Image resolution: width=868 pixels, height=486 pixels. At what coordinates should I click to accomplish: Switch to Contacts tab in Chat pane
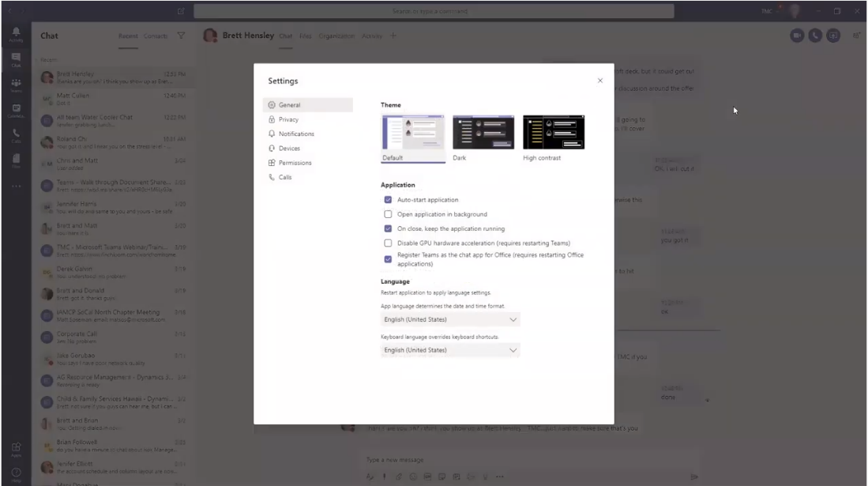click(156, 36)
